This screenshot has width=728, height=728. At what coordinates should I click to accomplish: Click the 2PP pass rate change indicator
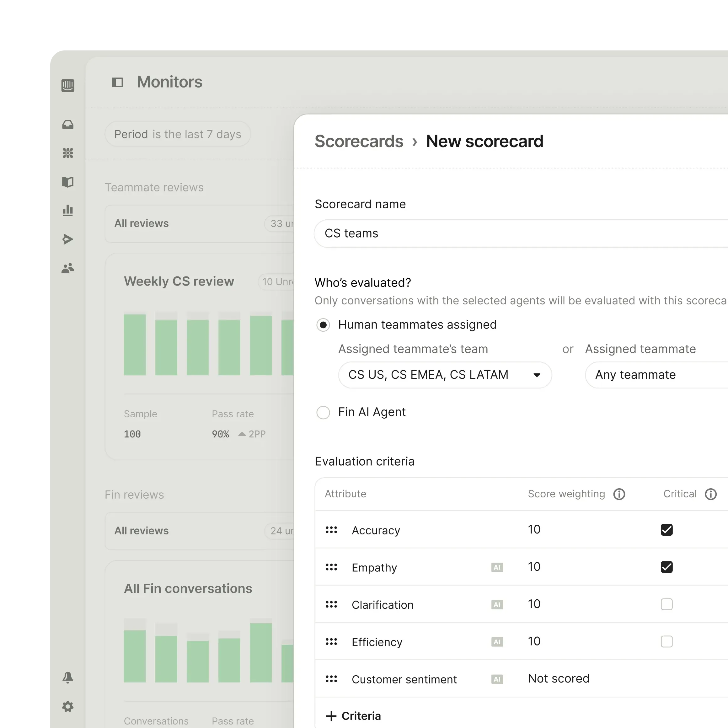click(252, 435)
